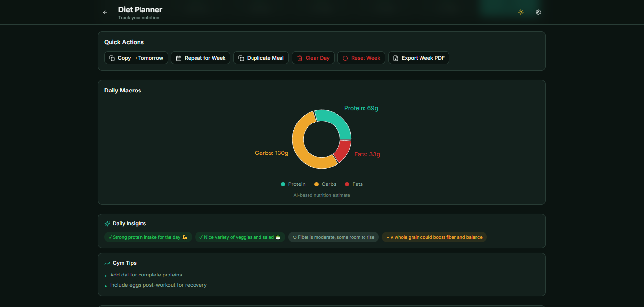
Task: Toggle the Protein series in the chart legend
Action: [293, 184]
